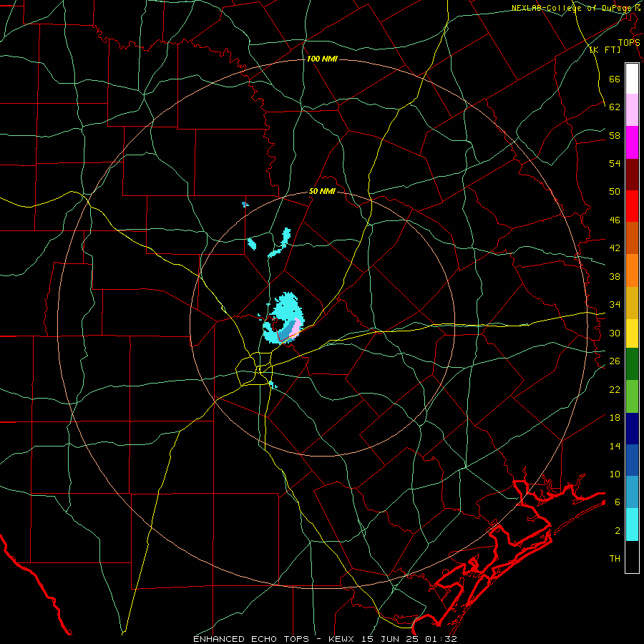Click the 50 NMI range ring label
This screenshot has width=644, height=644.
click(322, 191)
